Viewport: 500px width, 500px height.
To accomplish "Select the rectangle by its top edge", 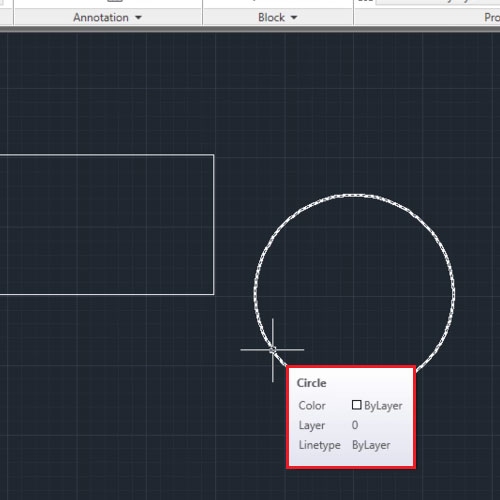I will point(107,155).
